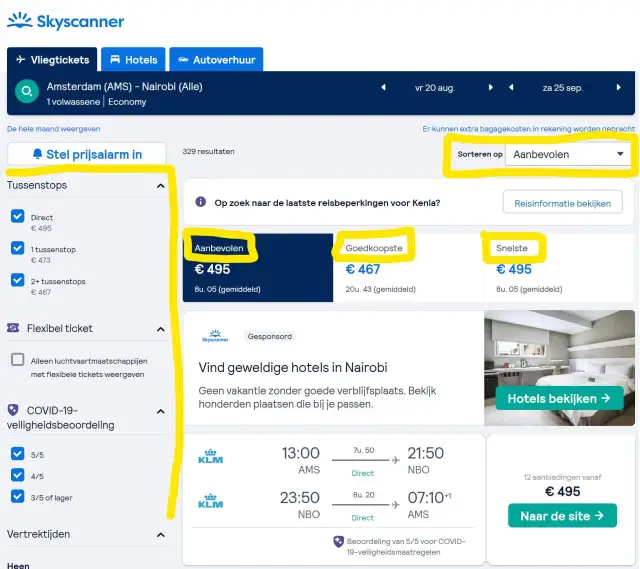The height and width of the screenshot is (569, 640).
Task: Collapse the Vertrektijden section
Action: (x=161, y=535)
